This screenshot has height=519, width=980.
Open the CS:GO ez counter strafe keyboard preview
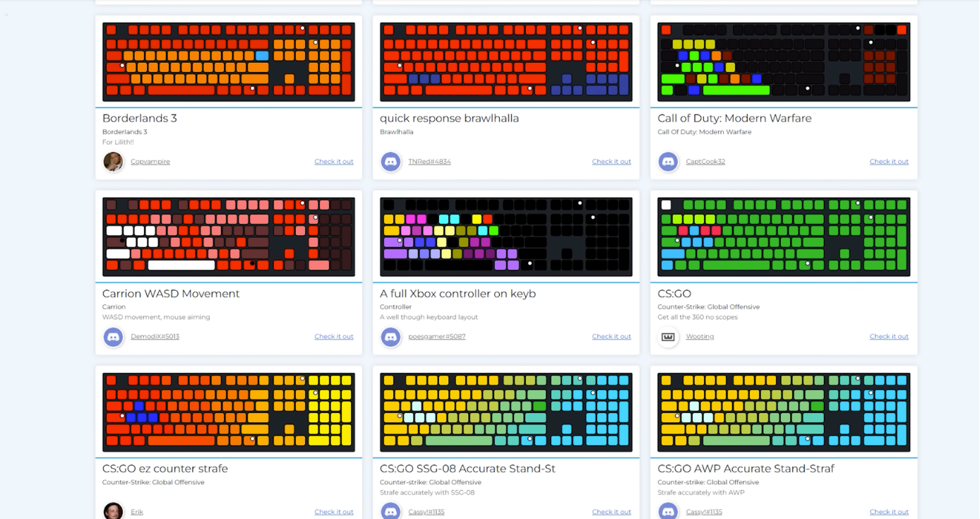(229, 412)
